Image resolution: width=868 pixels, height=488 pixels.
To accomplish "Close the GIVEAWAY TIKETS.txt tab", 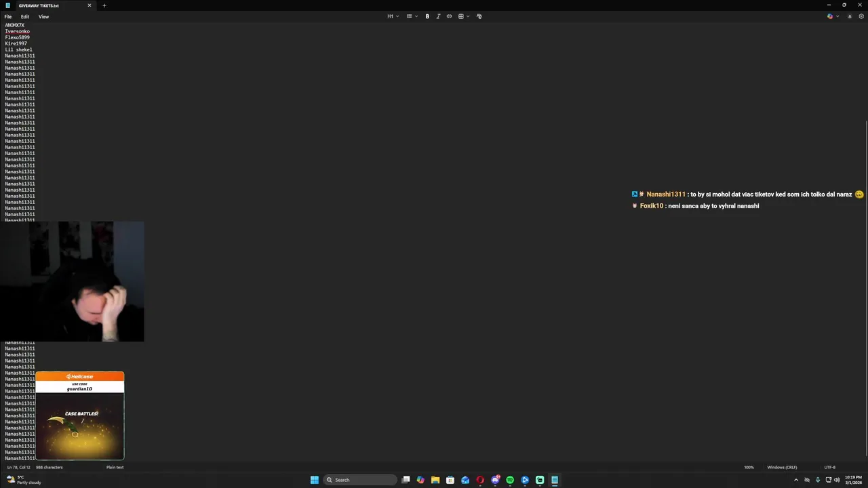I will click(x=90, y=5).
